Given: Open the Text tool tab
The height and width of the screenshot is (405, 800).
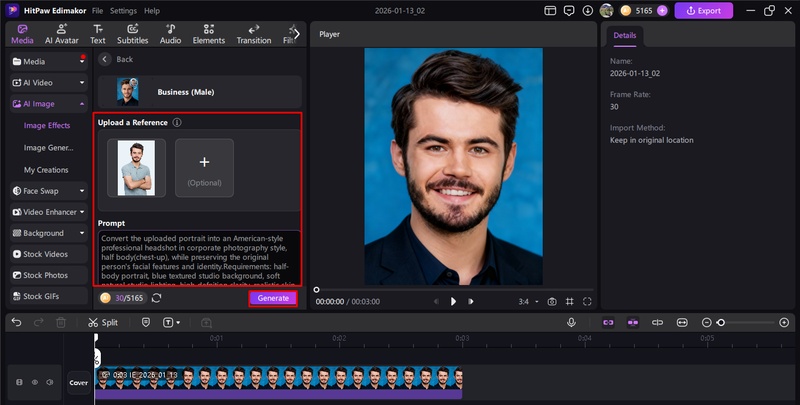Looking at the screenshot, I should click(97, 34).
